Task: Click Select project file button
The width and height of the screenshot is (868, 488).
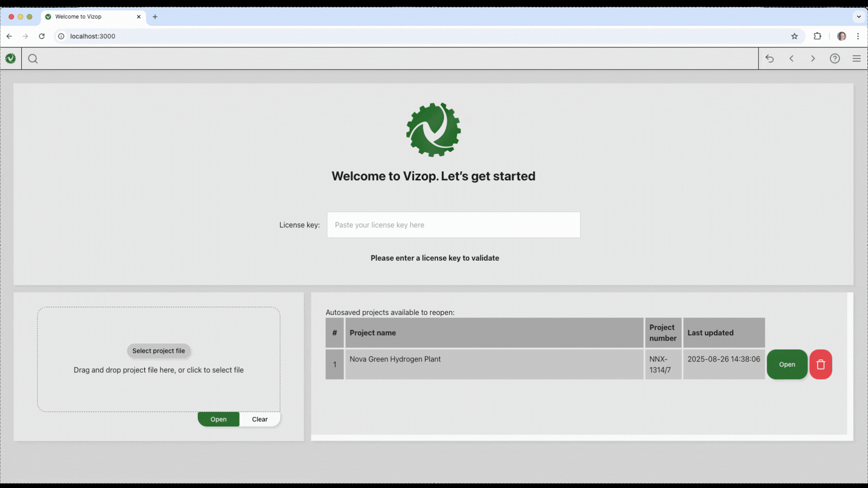Action: 159,351
